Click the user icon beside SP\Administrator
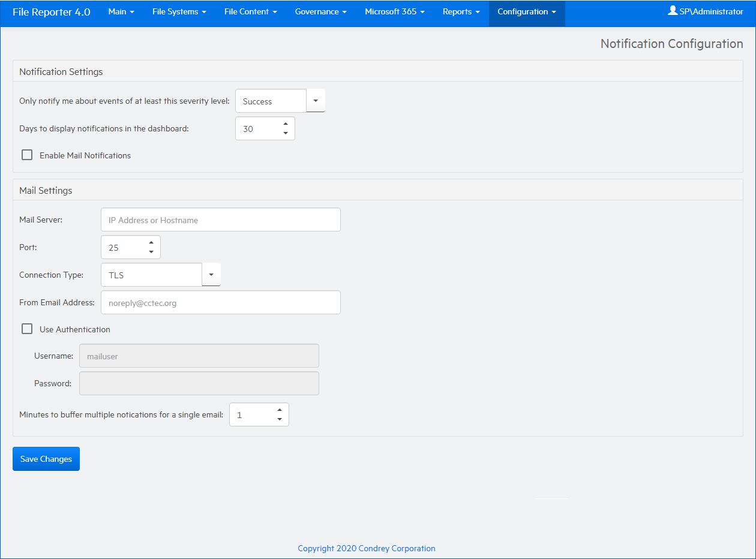The image size is (756, 559). tap(673, 11)
